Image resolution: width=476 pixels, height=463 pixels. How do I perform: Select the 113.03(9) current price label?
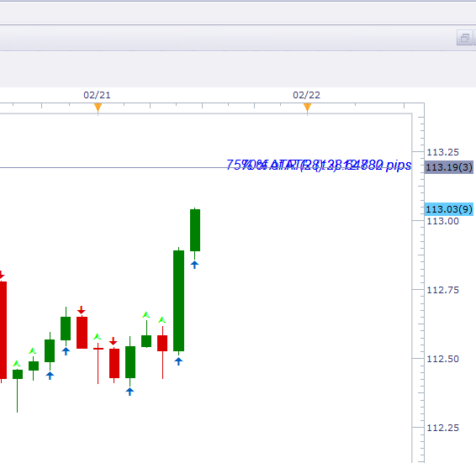tap(449, 209)
